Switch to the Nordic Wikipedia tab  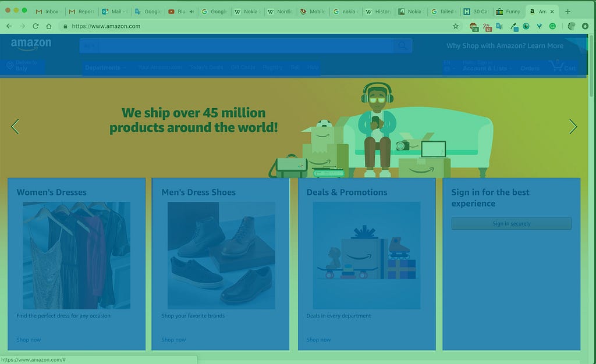click(x=280, y=12)
